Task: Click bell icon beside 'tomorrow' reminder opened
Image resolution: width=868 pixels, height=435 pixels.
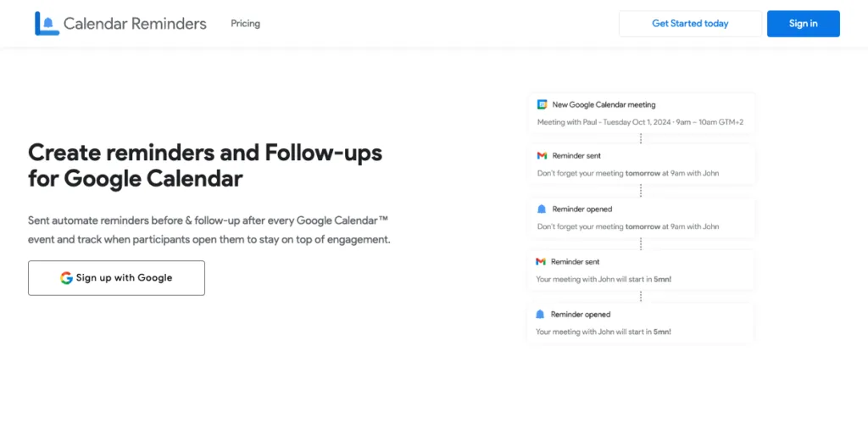Action: 542,209
